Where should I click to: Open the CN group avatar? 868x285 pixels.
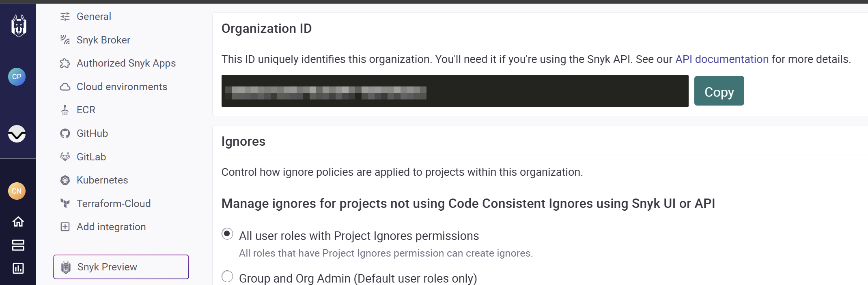[17, 191]
